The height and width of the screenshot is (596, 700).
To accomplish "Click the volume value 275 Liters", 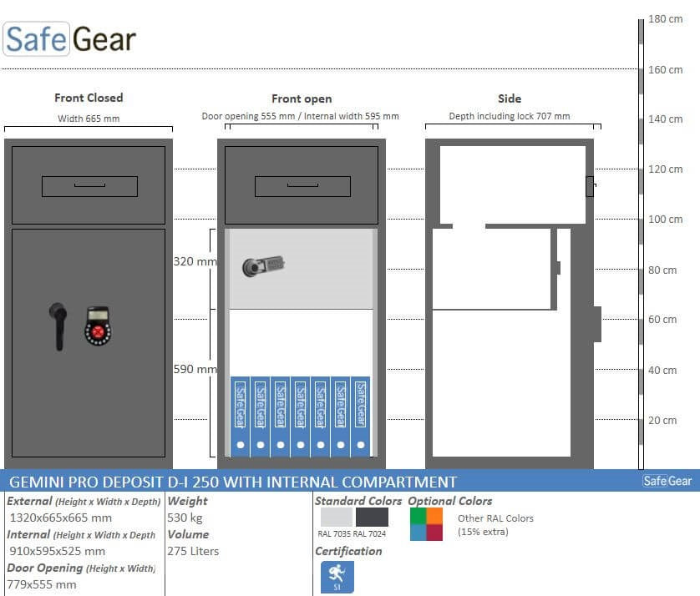I will coord(193,551).
